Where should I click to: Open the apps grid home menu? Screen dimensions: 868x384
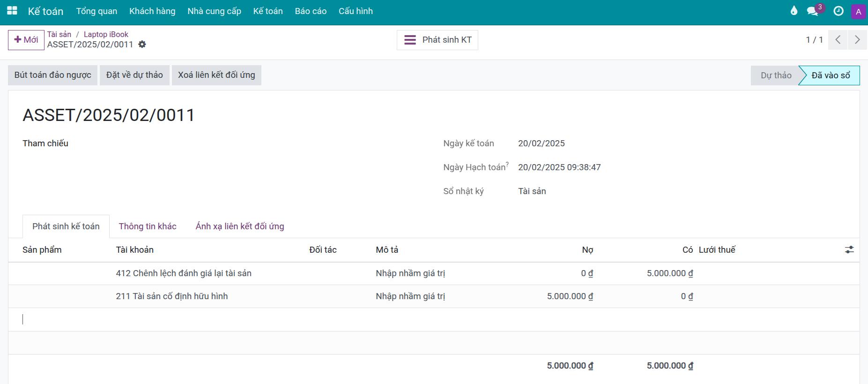tap(12, 11)
